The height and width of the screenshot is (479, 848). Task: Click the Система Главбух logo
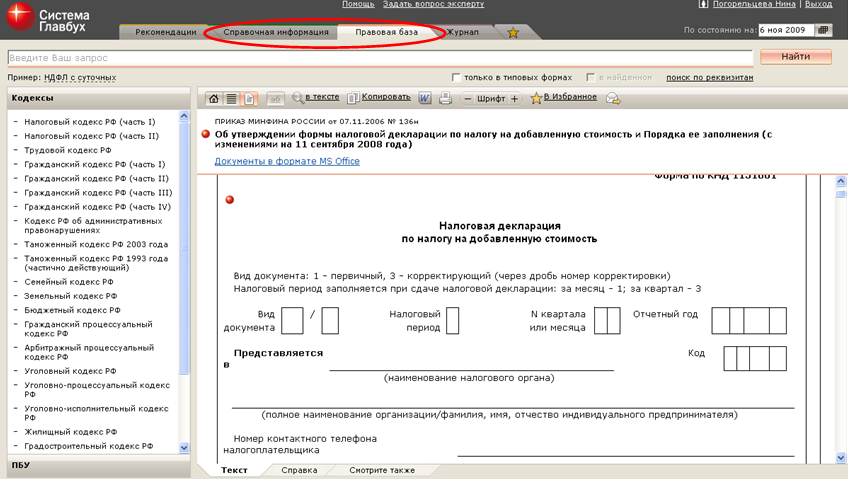click(x=48, y=19)
